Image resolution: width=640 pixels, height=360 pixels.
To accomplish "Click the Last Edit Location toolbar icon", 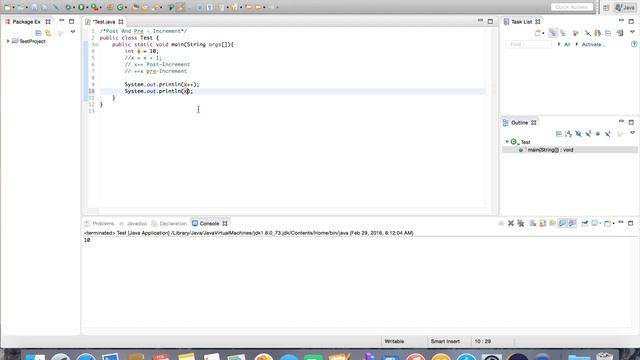I will pyautogui.click(x=248, y=7).
